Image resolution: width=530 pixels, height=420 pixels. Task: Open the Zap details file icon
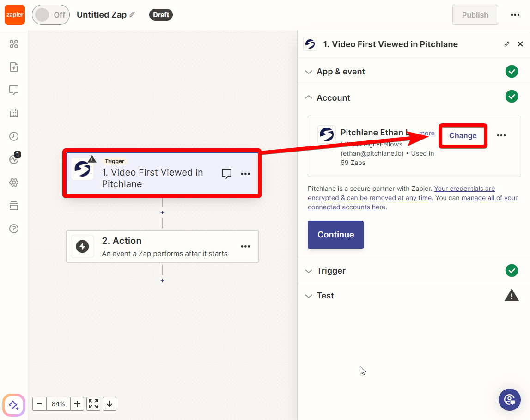[14, 67]
